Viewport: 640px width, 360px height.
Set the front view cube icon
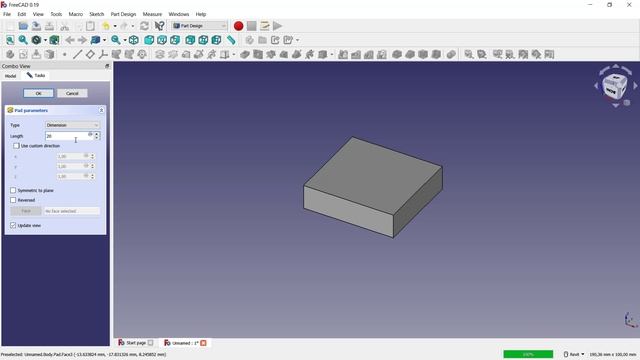point(149,40)
